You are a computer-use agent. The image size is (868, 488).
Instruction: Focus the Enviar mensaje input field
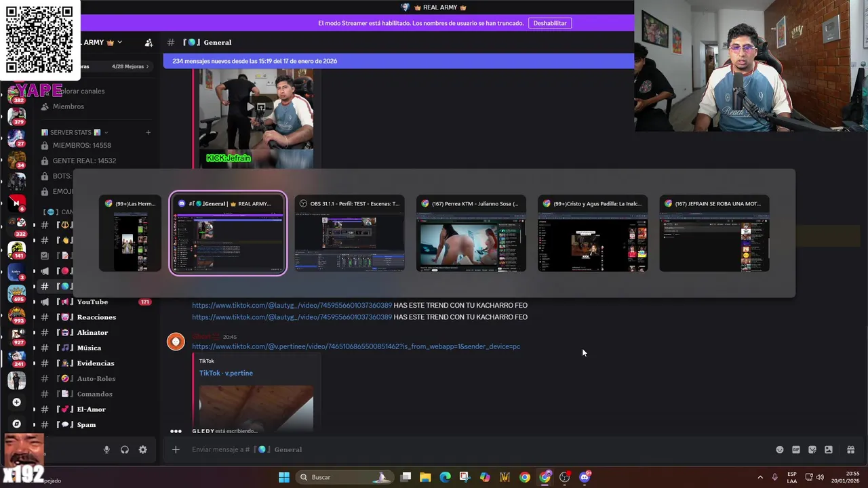point(475,449)
